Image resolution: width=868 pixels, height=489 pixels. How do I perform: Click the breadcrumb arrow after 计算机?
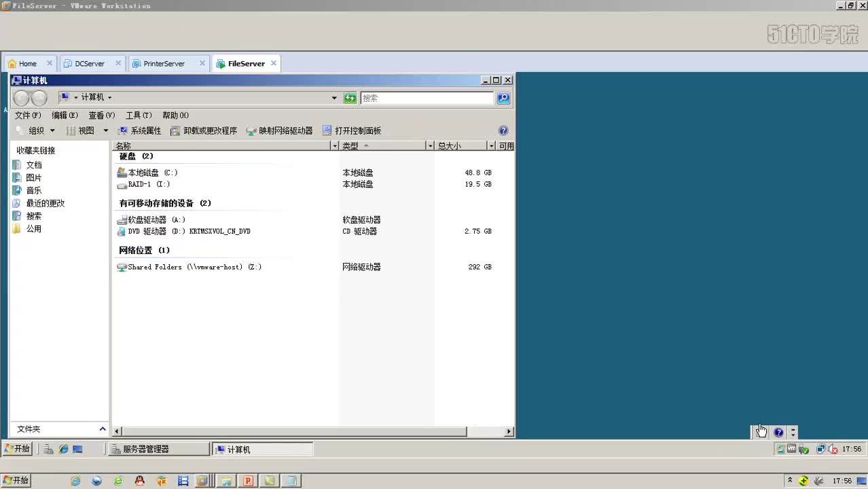[109, 98]
